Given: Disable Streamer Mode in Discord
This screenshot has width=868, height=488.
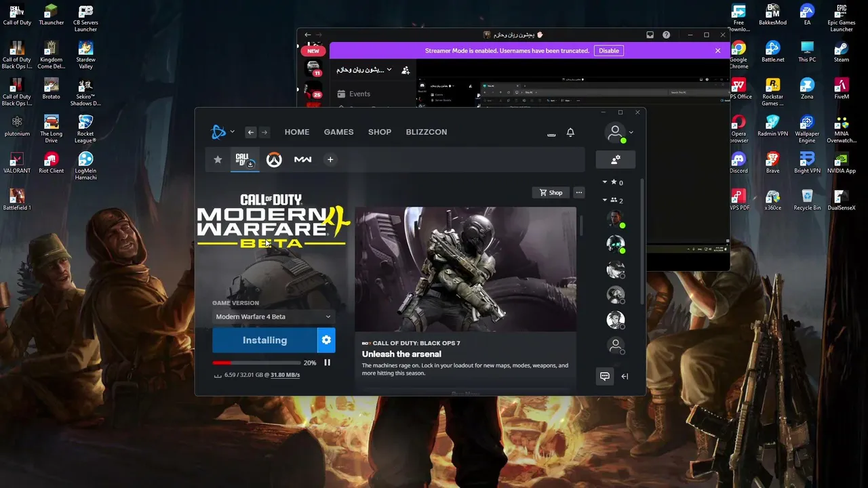Looking at the screenshot, I should point(608,51).
